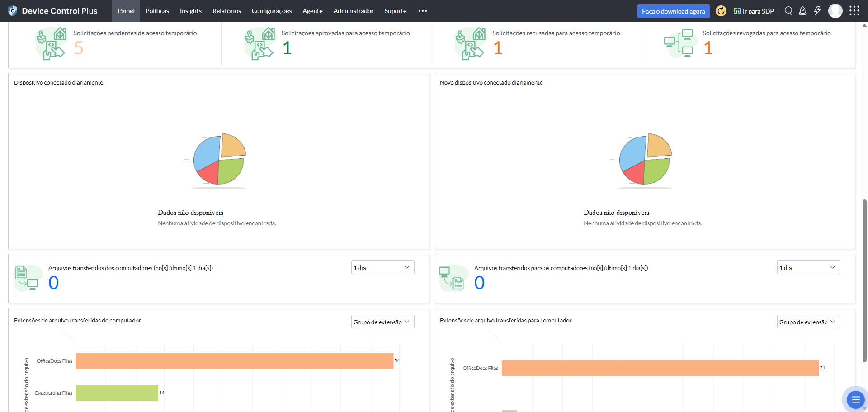Open the user profile avatar

point(835,11)
